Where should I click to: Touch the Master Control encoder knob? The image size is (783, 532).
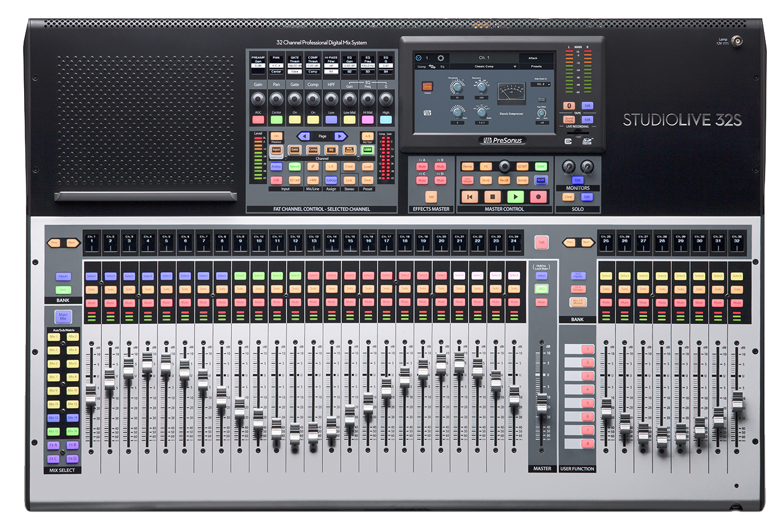504,166
